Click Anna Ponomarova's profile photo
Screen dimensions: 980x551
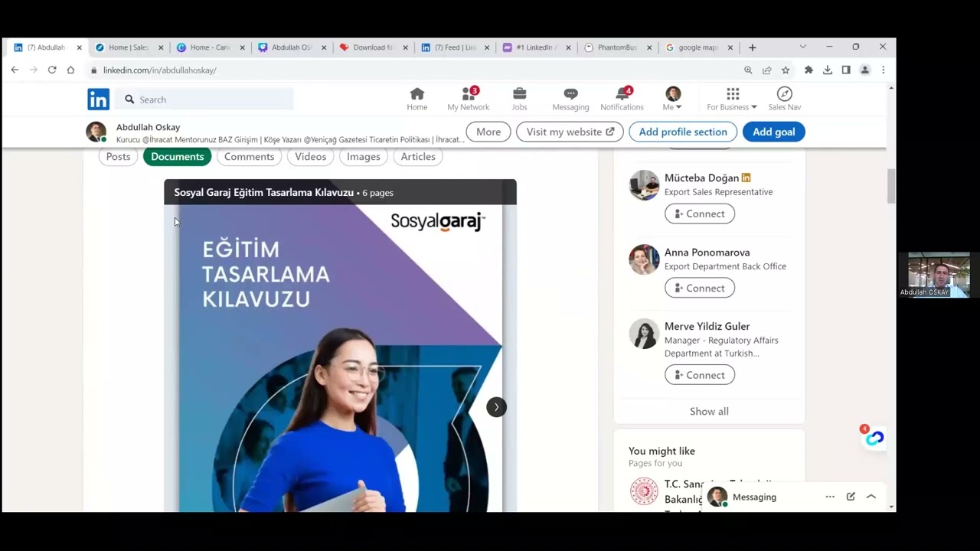644,259
